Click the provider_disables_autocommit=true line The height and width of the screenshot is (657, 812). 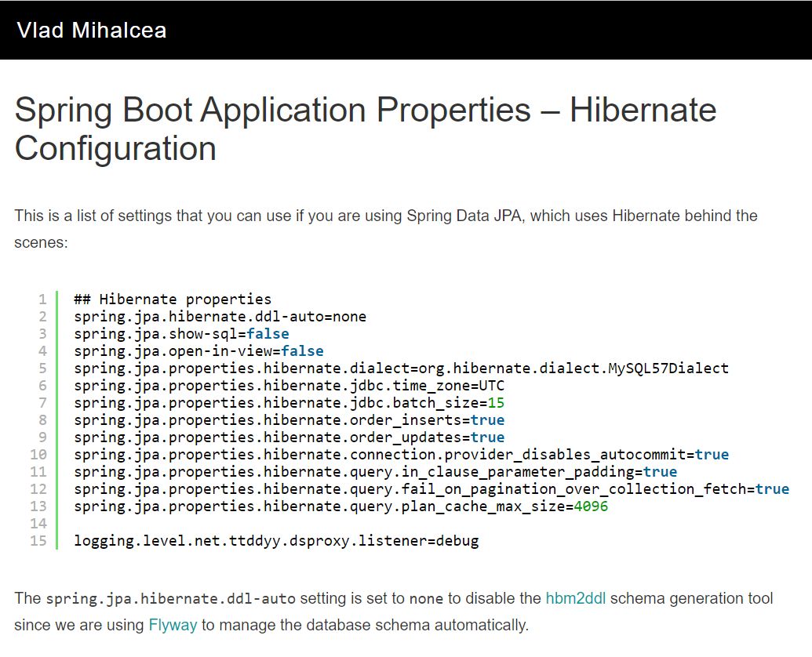pyautogui.click(x=401, y=454)
